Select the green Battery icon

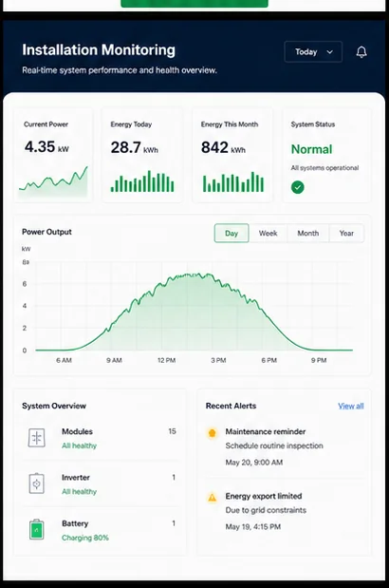tap(37, 529)
